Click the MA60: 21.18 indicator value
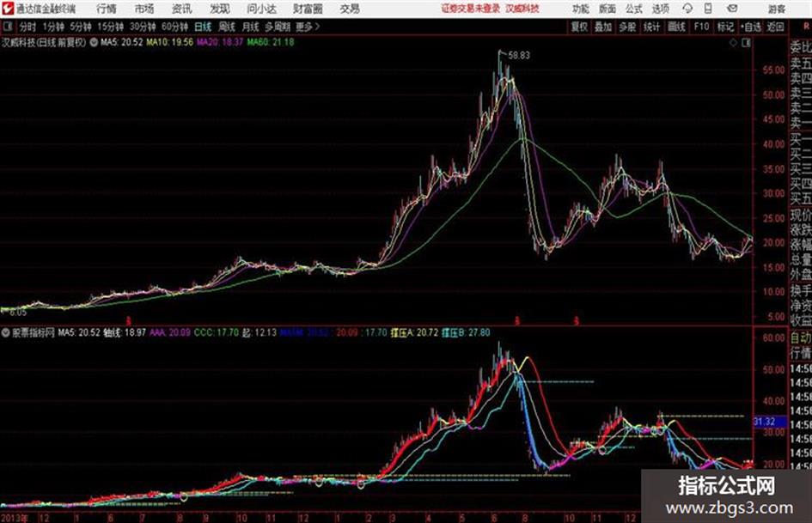 pyautogui.click(x=271, y=42)
